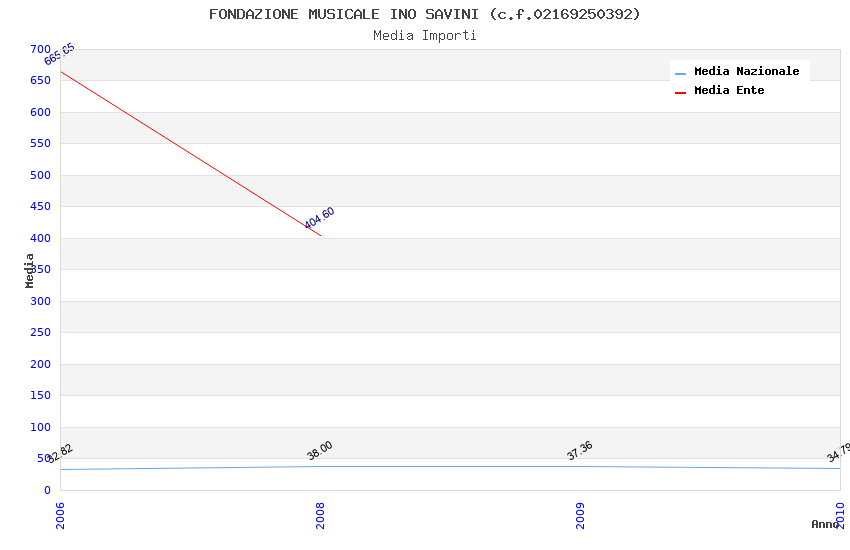This screenshot has width=850, height=550.
Task: Click the red Media Ente trend line
Action: point(190,153)
